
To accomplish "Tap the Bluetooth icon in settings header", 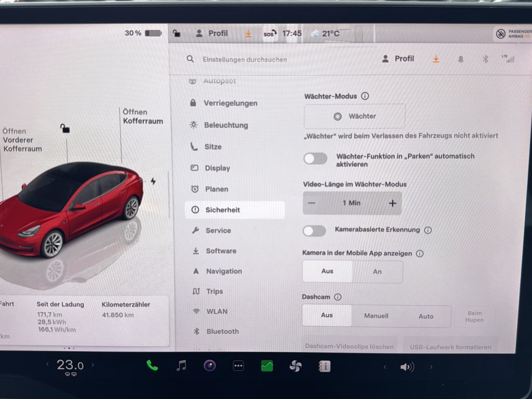I will 485,59.
